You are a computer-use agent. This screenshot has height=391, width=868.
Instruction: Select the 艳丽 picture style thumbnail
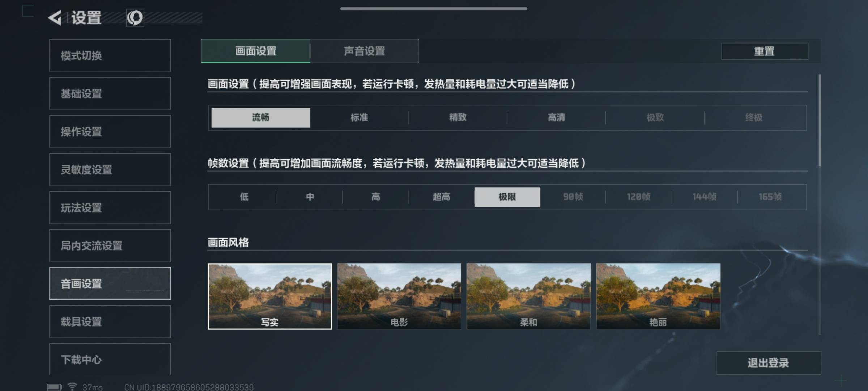point(658,296)
